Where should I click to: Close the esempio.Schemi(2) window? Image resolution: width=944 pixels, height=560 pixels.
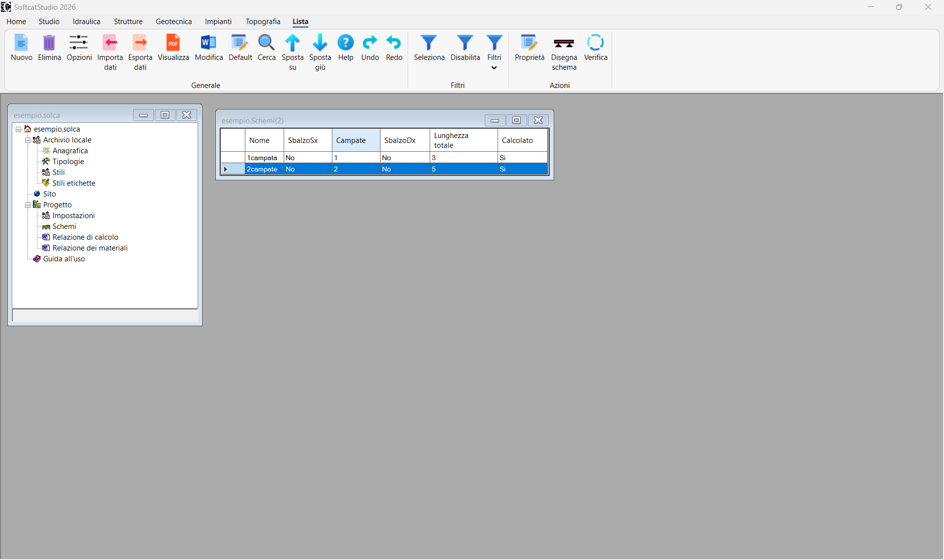538,120
